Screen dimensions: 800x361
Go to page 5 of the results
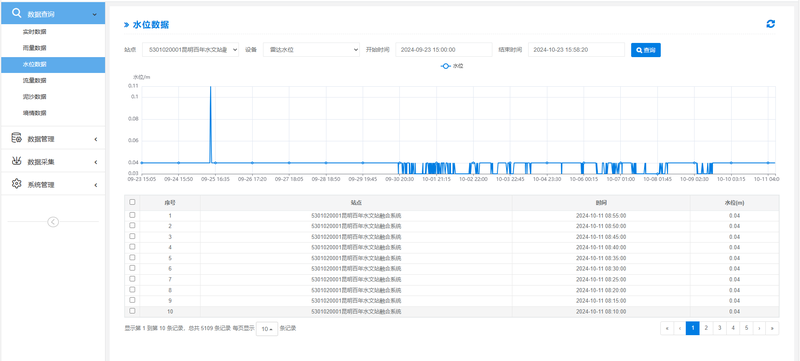[x=746, y=328]
